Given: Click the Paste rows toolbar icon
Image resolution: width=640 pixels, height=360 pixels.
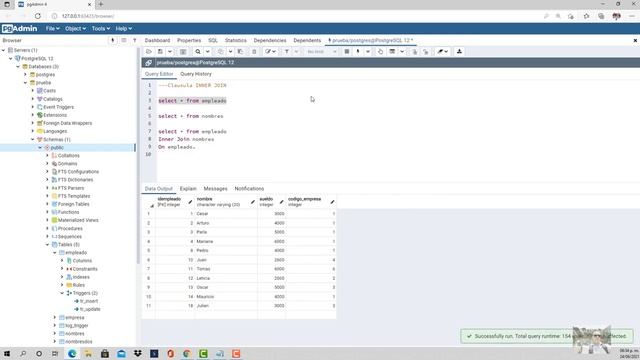Looking at the screenshot, I should pos(240,51).
